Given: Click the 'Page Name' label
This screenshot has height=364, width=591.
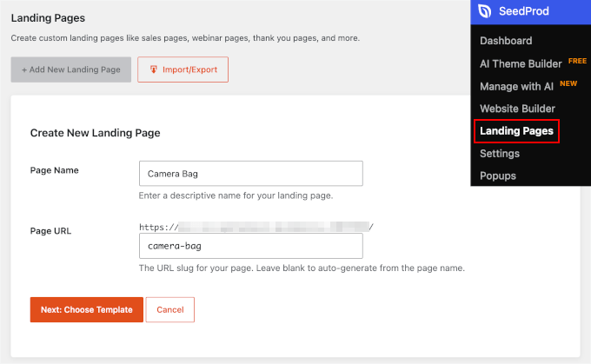Looking at the screenshot, I should pyautogui.click(x=54, y=170).
